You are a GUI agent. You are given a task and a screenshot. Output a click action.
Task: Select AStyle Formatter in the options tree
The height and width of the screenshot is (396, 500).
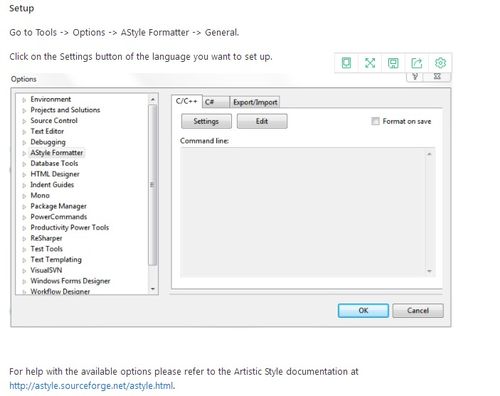[56, 152]
